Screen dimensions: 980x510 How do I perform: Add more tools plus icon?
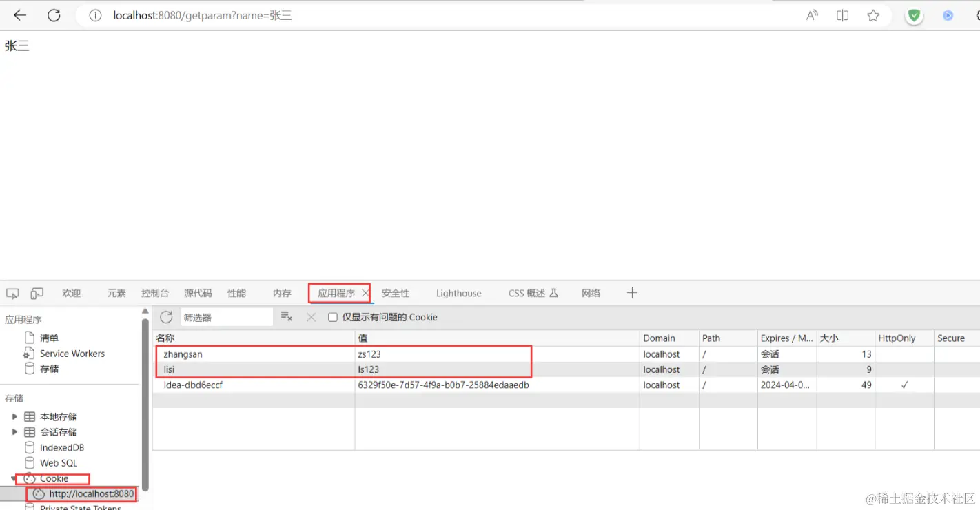(632, 293)
